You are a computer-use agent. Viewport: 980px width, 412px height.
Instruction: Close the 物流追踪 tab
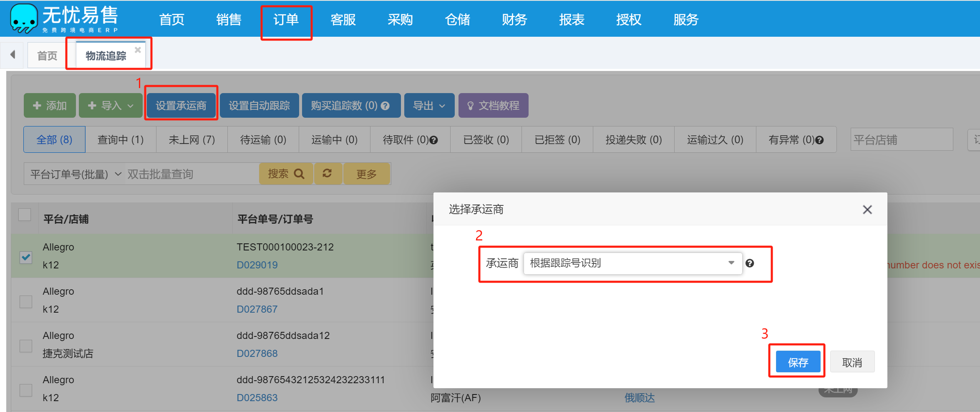138,50
